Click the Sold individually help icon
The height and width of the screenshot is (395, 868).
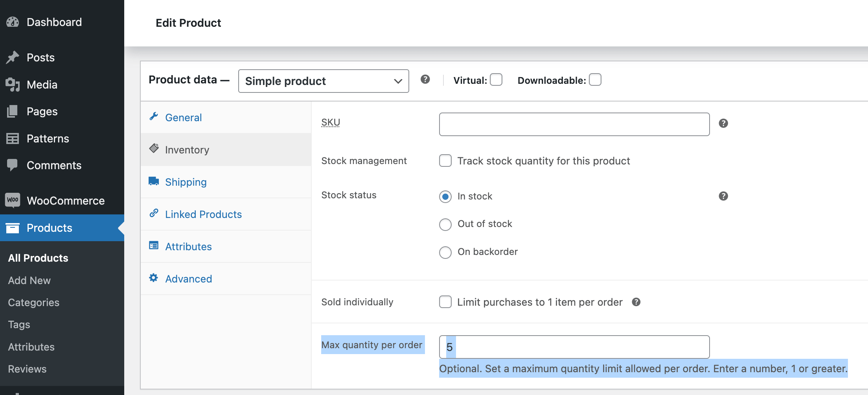(x=636, y=302)
